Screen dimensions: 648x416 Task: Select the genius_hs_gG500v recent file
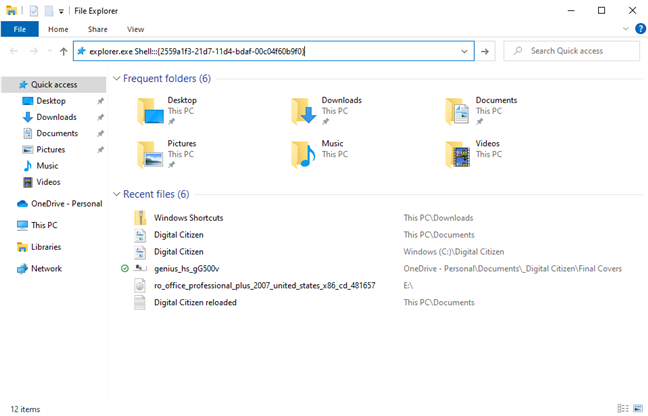pyautogui.click(x=186, y=269)
